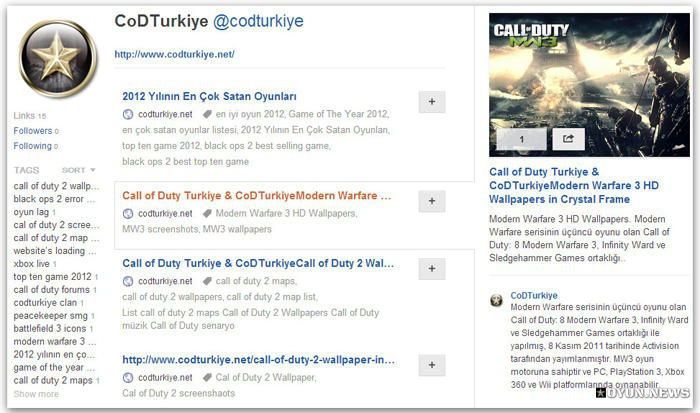This screenshot has height=413, width=700.
Task: Click the 'Cal of Duty 2 screenshaots' tag text
Action: [x=179, y=393]
